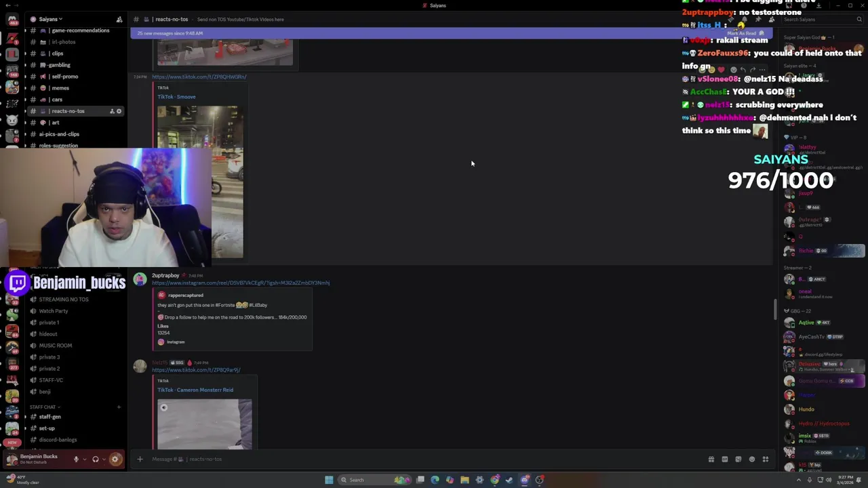Open output device options arrow next to headphones
Image resolution: width=868 pixels, height=488 pixels.
[103, 459]
